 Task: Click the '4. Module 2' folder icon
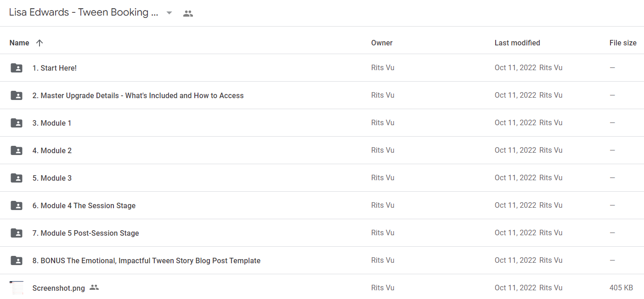pyautogui.click(x=17, y=150)
